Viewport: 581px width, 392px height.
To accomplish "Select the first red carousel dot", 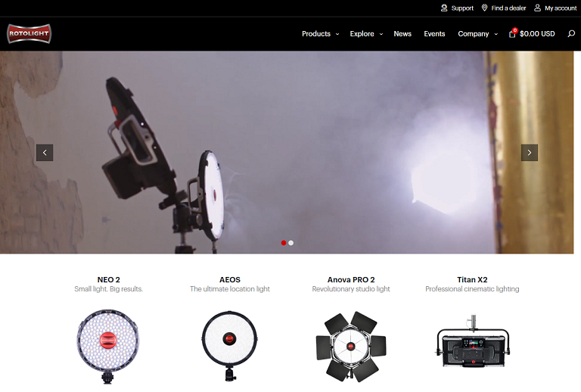I will click(284, 243).
